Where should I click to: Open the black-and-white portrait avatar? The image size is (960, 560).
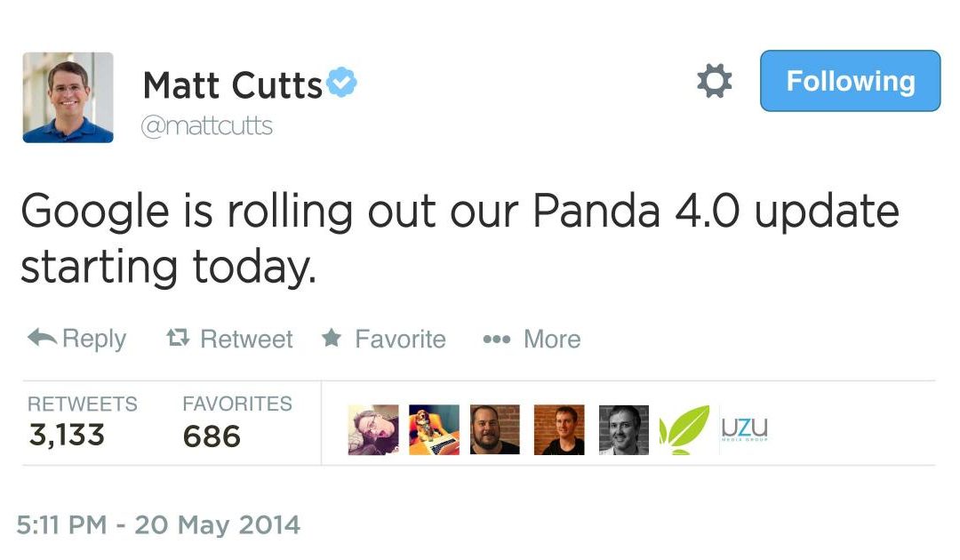623,430
